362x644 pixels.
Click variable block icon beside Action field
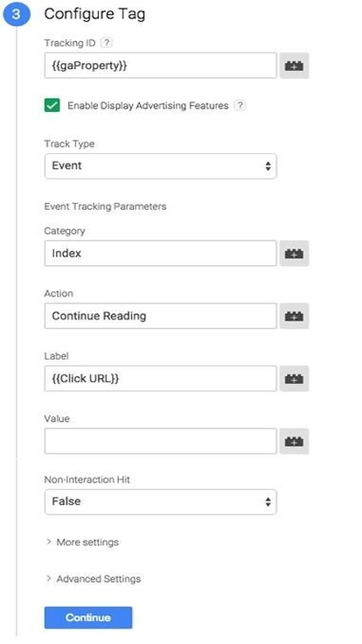294,316
